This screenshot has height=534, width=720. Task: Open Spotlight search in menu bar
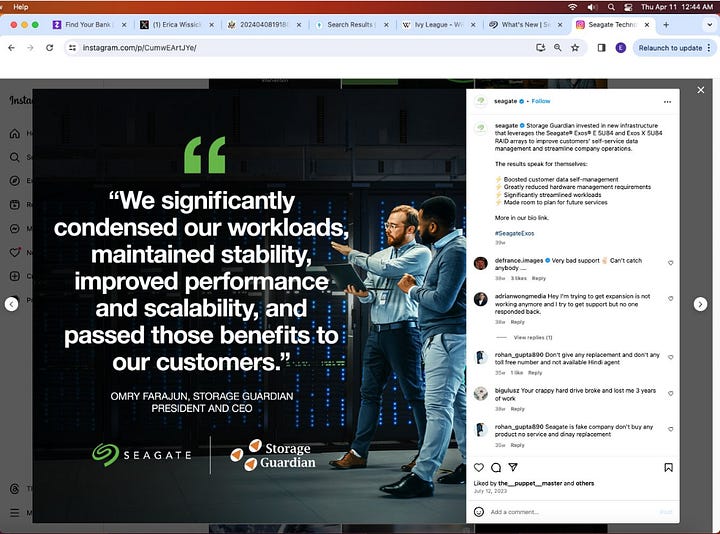click(x=611, y=7)
